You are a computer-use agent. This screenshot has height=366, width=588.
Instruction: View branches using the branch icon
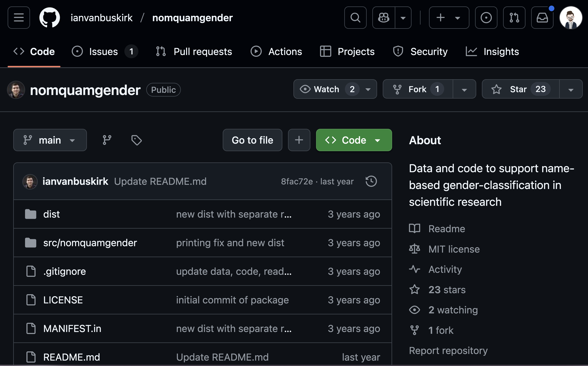[x=107, y=140]
